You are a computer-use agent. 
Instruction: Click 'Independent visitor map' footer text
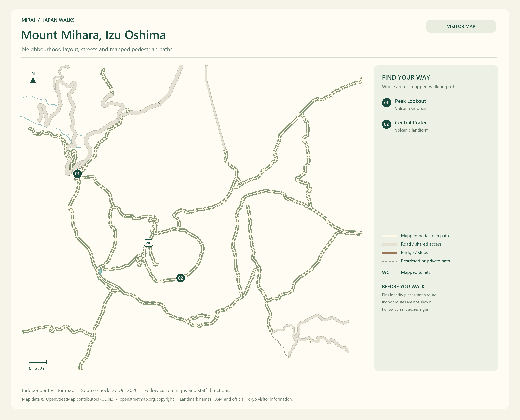point(48,390)
